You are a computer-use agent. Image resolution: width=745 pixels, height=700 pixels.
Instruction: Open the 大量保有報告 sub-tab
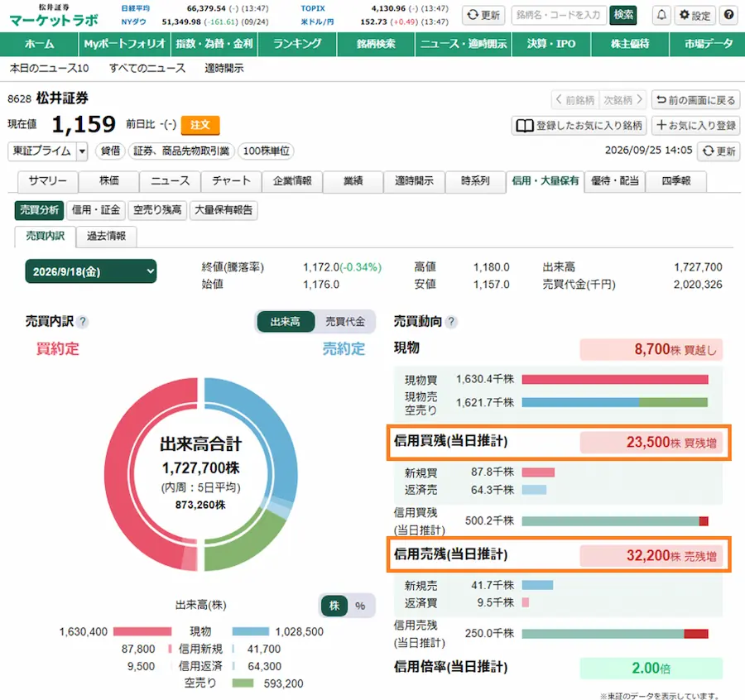pyautogui.click(x=223, y=210)
